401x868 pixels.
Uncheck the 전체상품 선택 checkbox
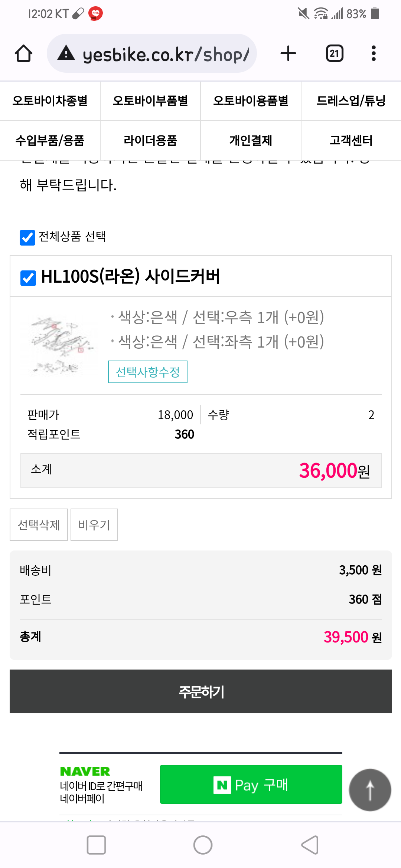click(27, 237)
